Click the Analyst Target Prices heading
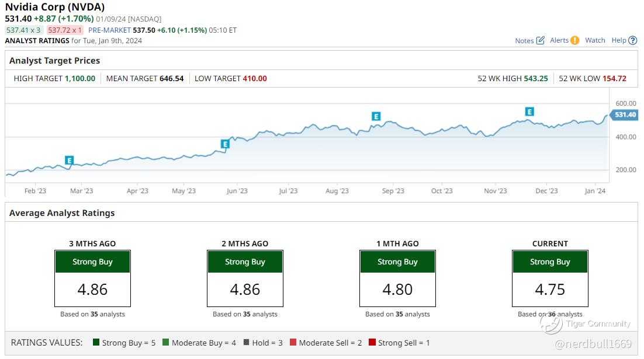644x359 pixels. click(54, 61)
